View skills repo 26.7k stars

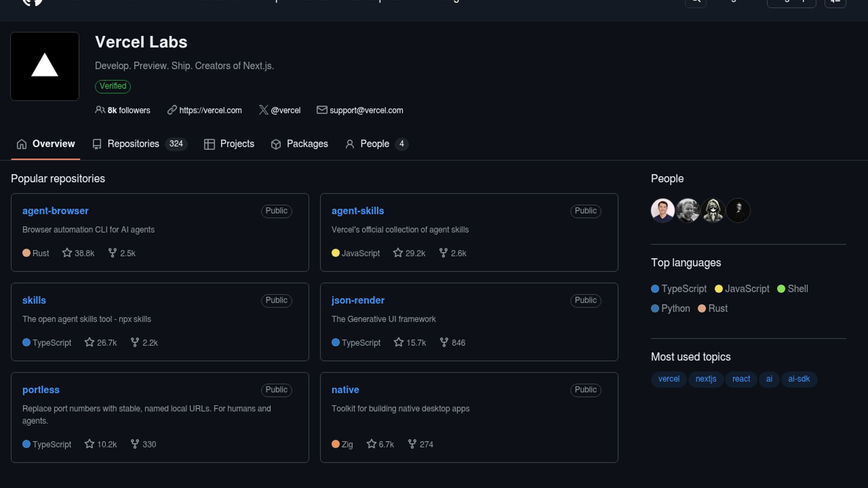coord(100,343)
